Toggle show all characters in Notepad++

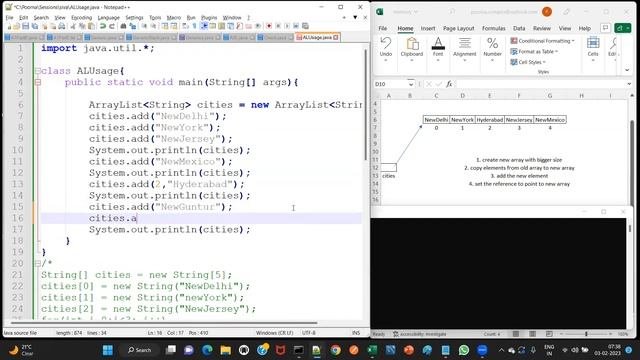194,26
